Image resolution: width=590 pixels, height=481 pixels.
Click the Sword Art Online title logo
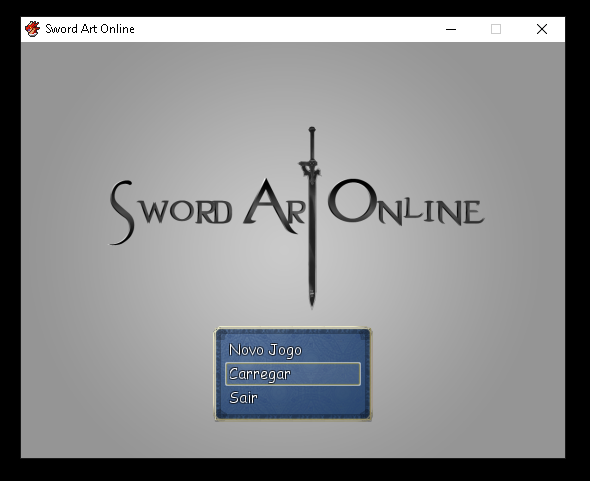click(297, 217)
